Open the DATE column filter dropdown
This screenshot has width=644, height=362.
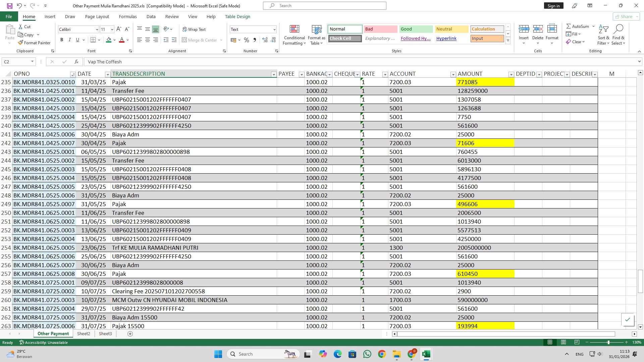(x=107, y=74)
